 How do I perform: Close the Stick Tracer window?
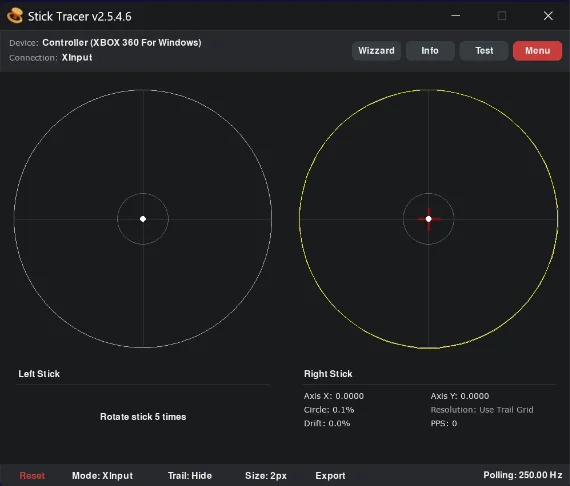tap(548, 16)
